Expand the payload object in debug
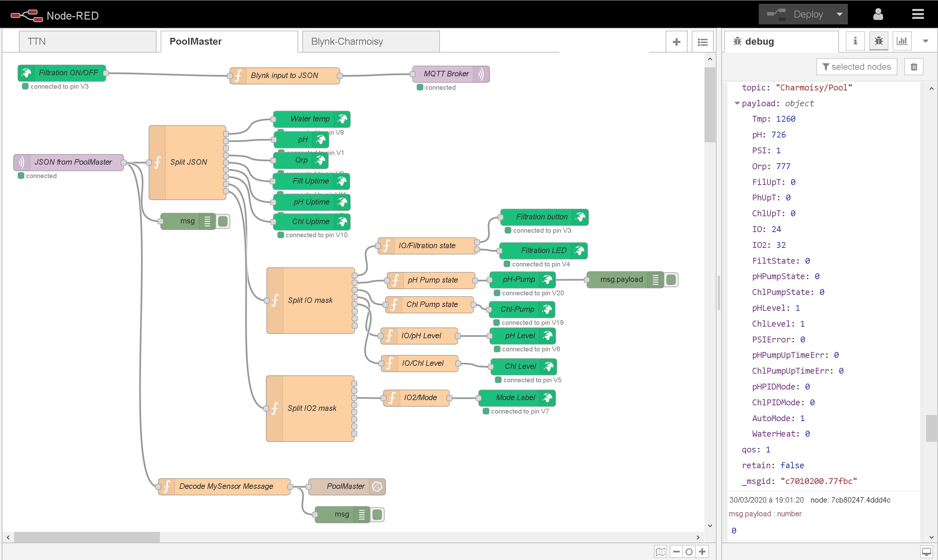 point(735,103)
